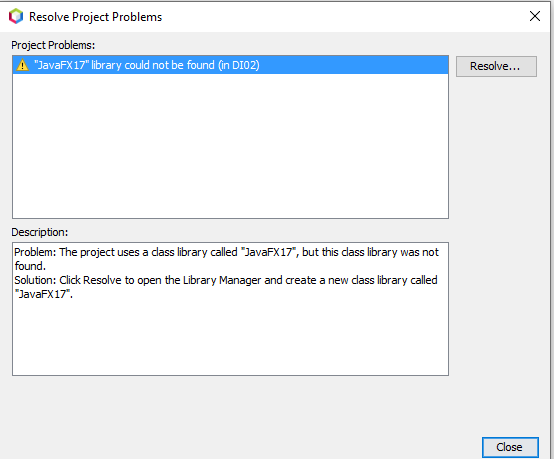Click the word "found." on the description's second line

[30, 266]
